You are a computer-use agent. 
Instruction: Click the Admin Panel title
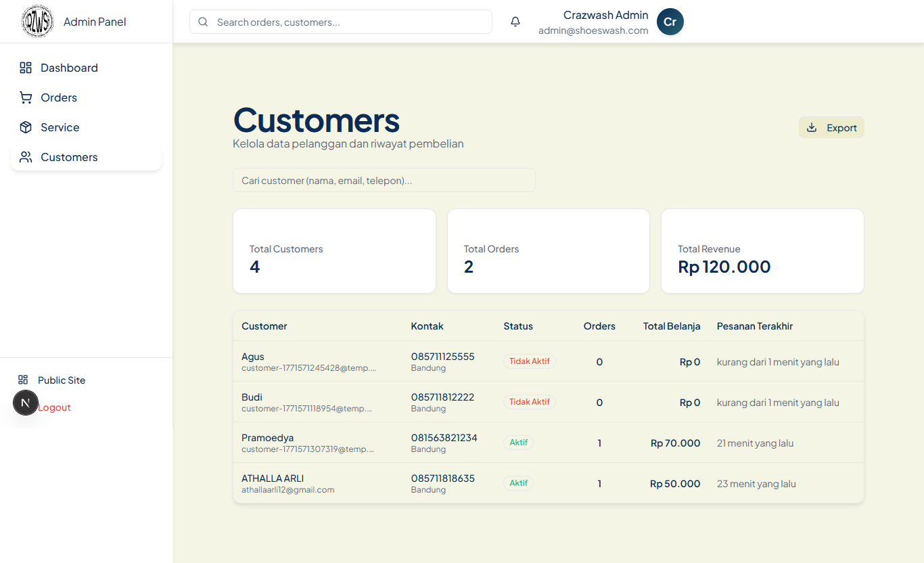point(95,22)
